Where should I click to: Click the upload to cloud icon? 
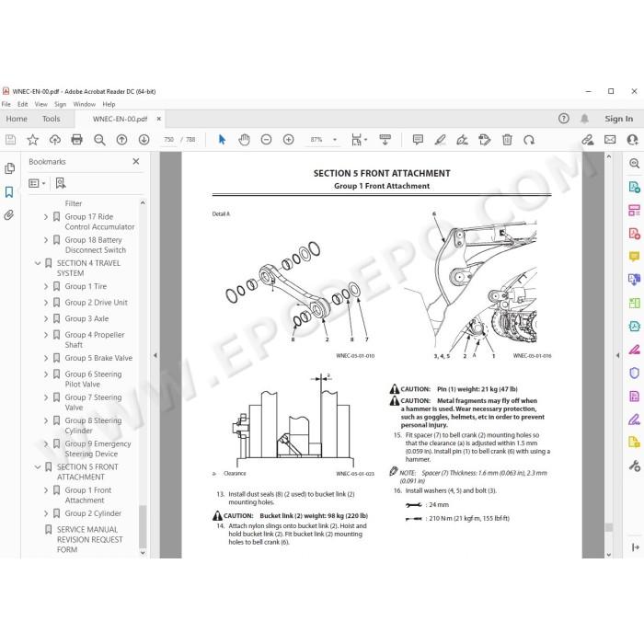(54, 140)
